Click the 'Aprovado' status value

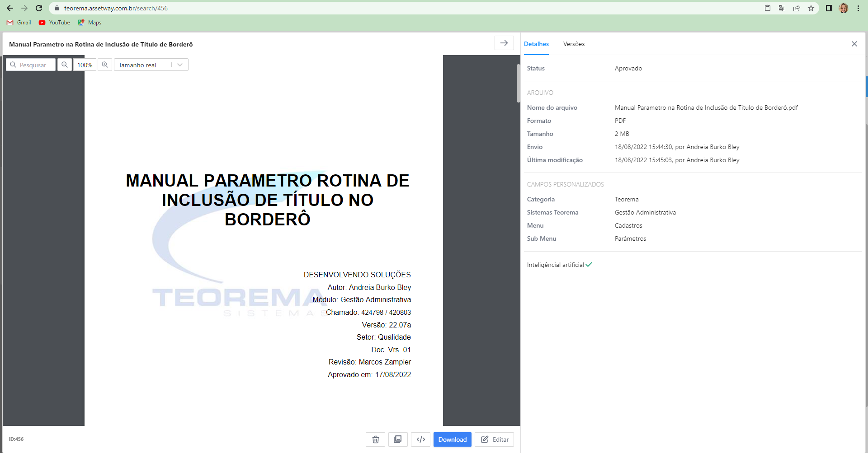(x=628, y=68)
